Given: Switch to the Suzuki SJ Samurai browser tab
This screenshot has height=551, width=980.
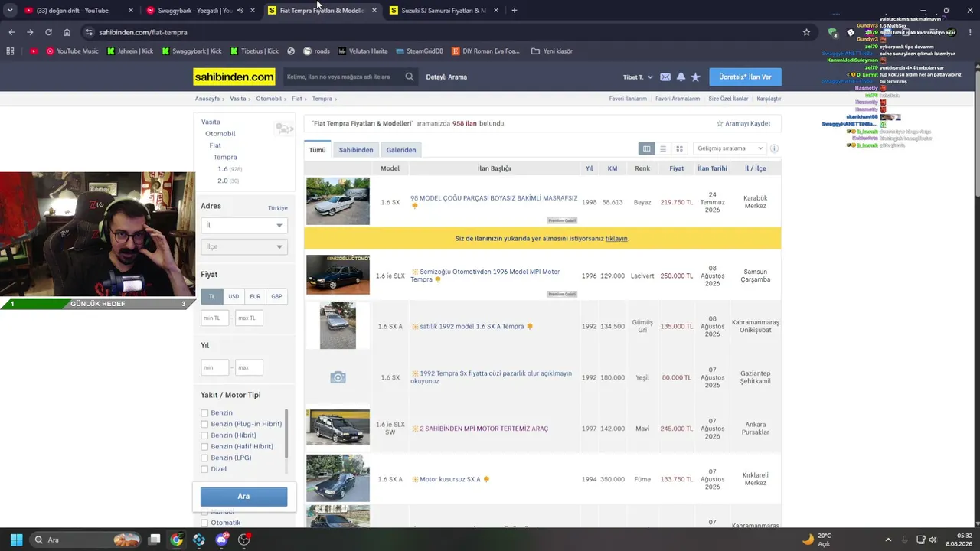Looking at the screenshot, I should 444,11.
